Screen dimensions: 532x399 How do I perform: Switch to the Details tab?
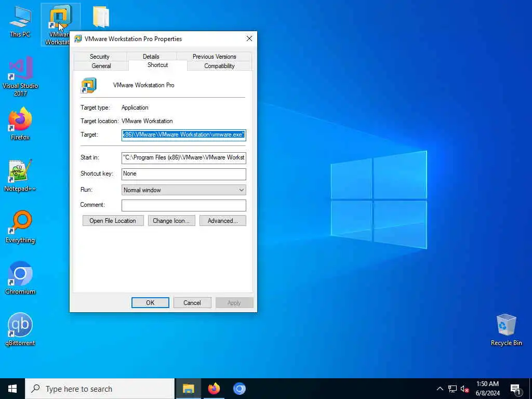click(x=151, y=56)
